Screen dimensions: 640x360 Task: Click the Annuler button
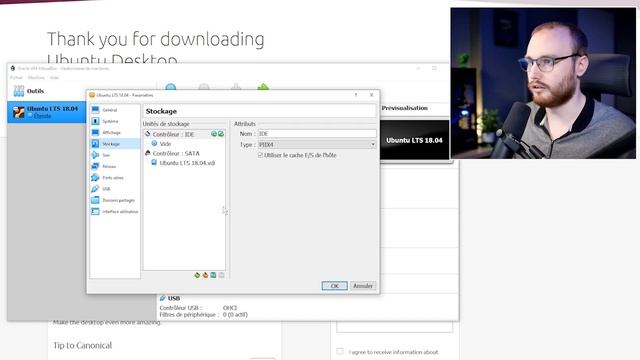[x=363, y=286]
